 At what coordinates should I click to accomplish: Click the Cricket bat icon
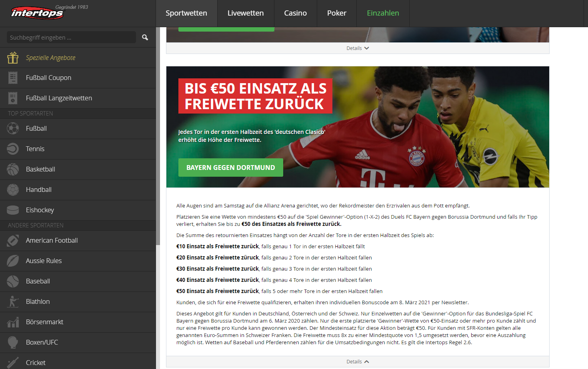(x=13, y=363)
